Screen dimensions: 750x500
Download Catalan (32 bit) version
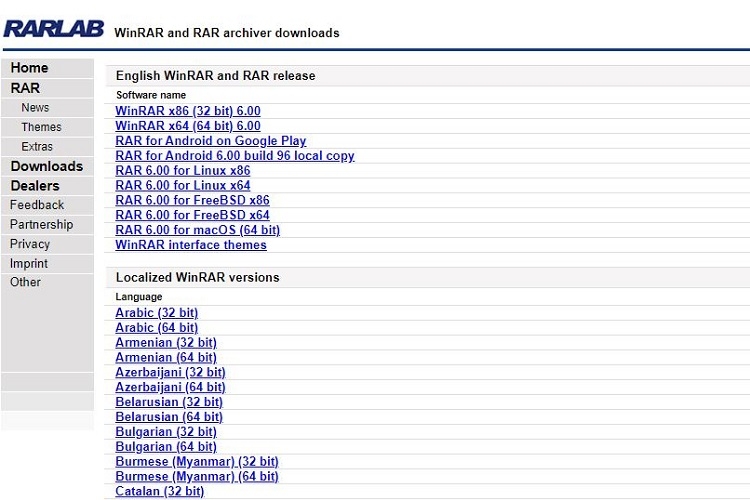click(x=160, y=491)
